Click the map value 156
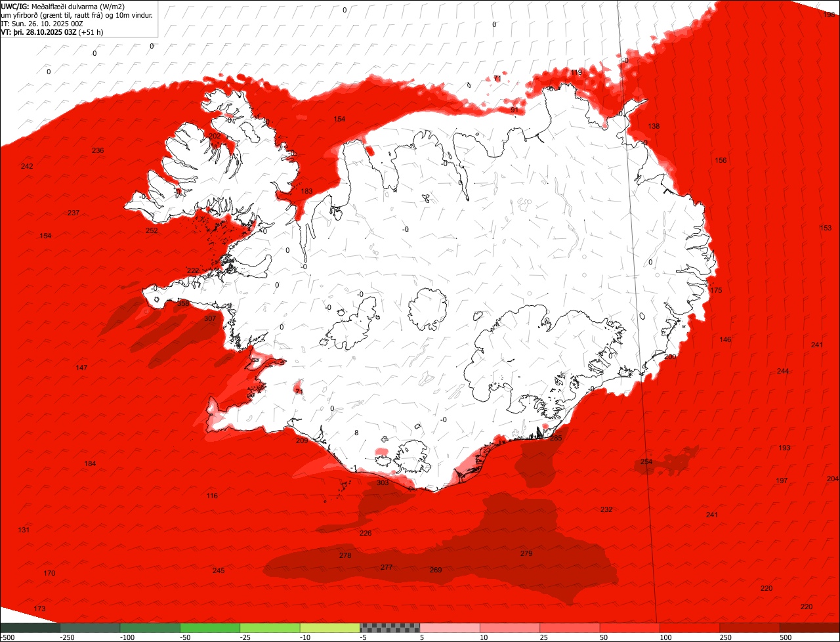Image resolution: width=840 pixels, height=642 pixels. (721, 160)
